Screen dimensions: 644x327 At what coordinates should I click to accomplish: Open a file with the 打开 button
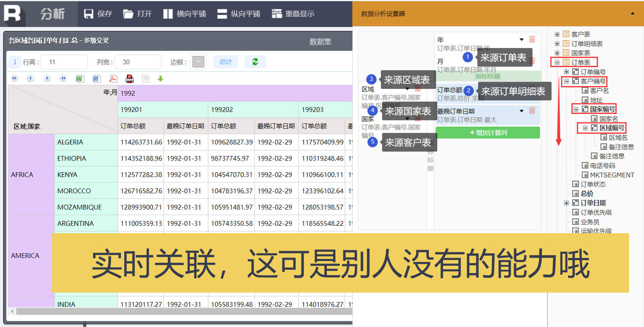tap(137, 14)
